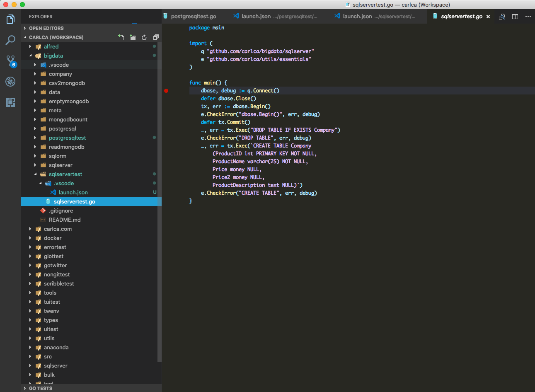Image resolution: width=535 pixels, height=392 pixels.
Task: Refresh the Explorer tree
Action: (x=144, y=37)
